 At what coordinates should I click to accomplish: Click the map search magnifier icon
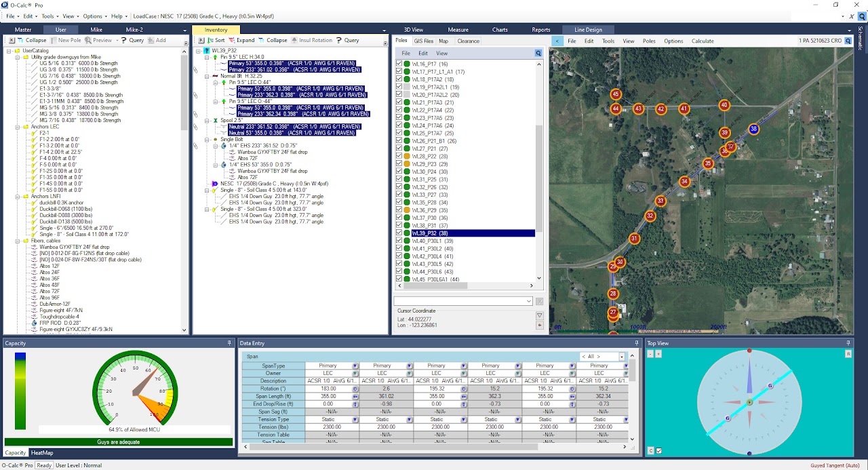[x=538, y=52]
